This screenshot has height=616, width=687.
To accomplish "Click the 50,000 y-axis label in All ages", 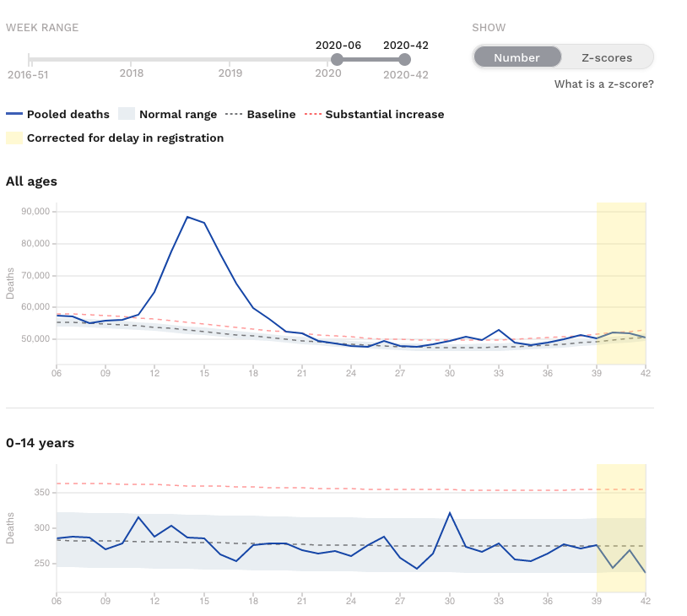I will tap(35, 339).
